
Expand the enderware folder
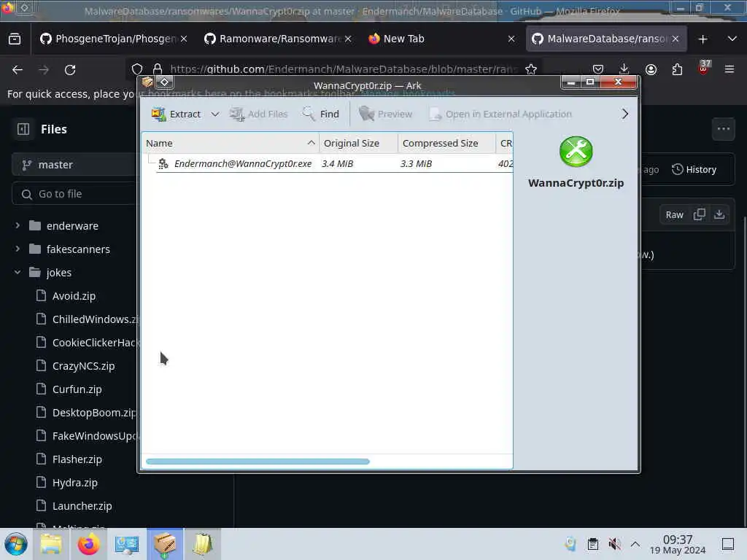coord(18,225)
